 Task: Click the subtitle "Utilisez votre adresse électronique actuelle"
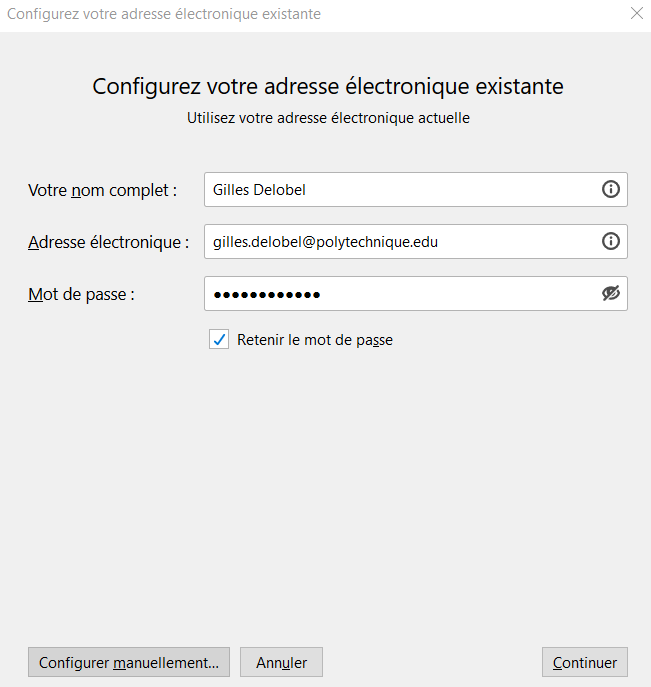(328, 118)
